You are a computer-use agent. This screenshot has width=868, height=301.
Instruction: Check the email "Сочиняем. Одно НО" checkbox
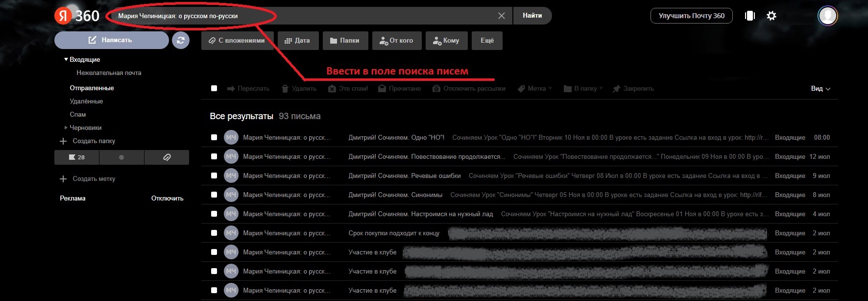[214, 137]
